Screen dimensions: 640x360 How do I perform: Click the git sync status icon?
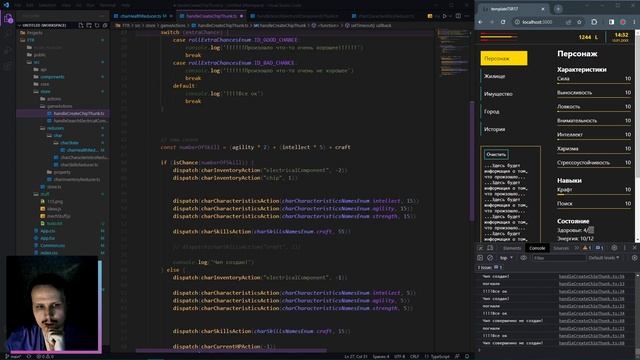click(29, 356)
